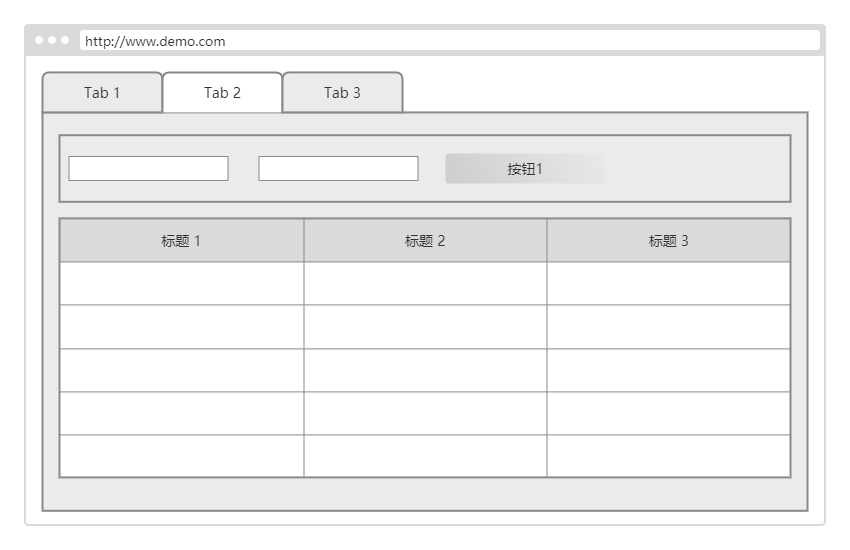
Task: Open the Tab 3 tab
Action: tap(343, 93)
